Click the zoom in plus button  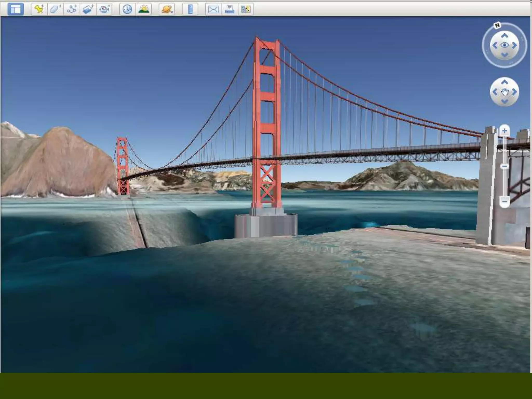[x=504, y=131]
